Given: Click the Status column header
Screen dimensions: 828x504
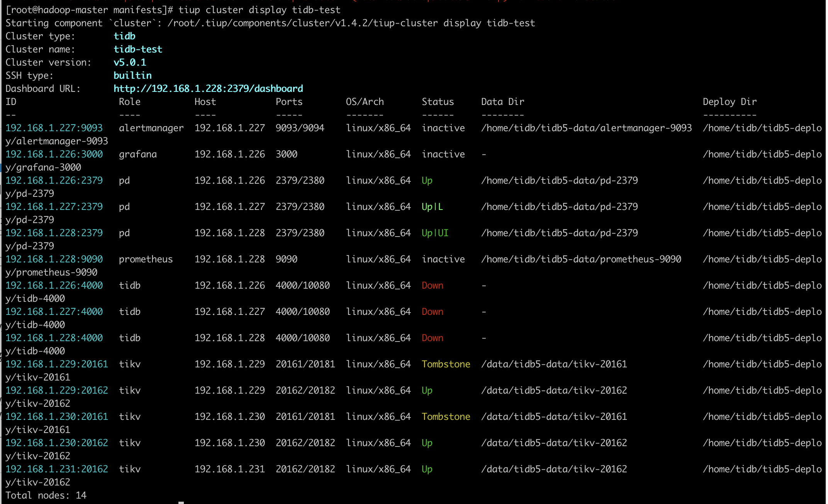Looking at the screenshot, I should coord(438,101).
